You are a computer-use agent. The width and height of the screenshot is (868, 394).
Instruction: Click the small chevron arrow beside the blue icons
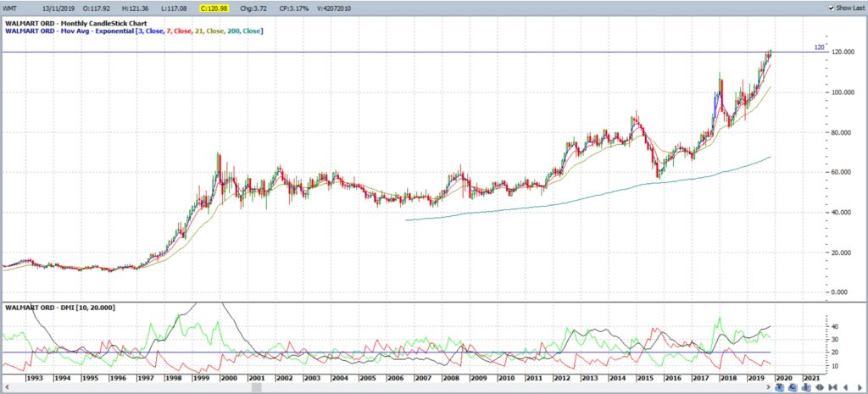(768, 387)
